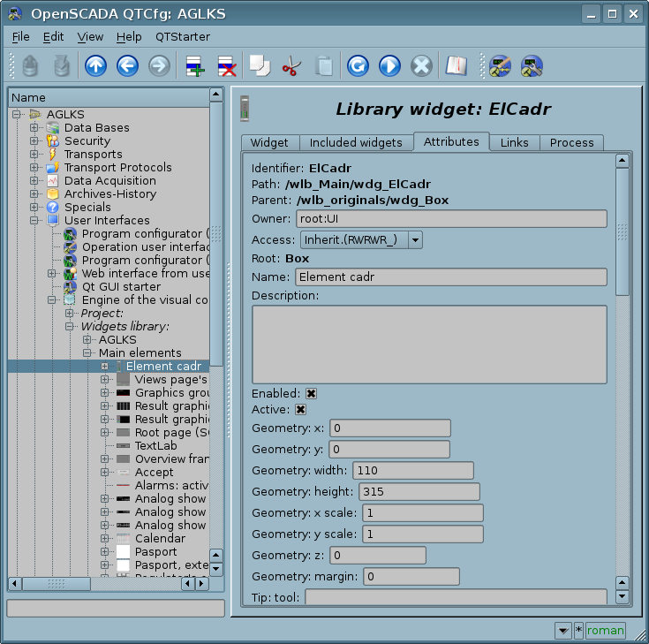Switch to the Links tab
Screen dimensions: 649x644
[514, 142]
